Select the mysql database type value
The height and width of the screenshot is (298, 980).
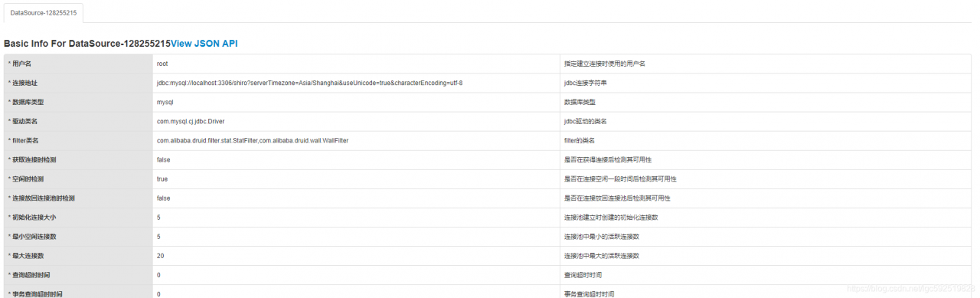click(x=165, y=102)
